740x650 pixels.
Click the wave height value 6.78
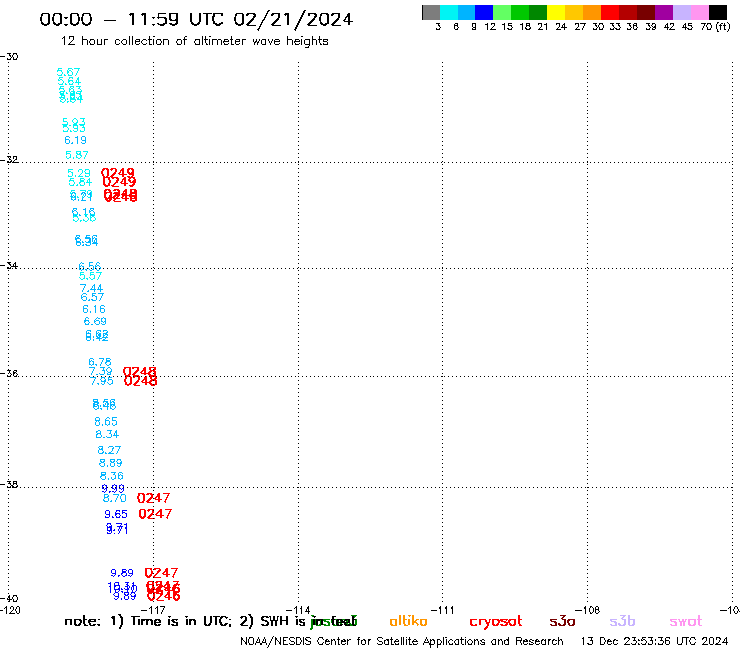(100, 362)
